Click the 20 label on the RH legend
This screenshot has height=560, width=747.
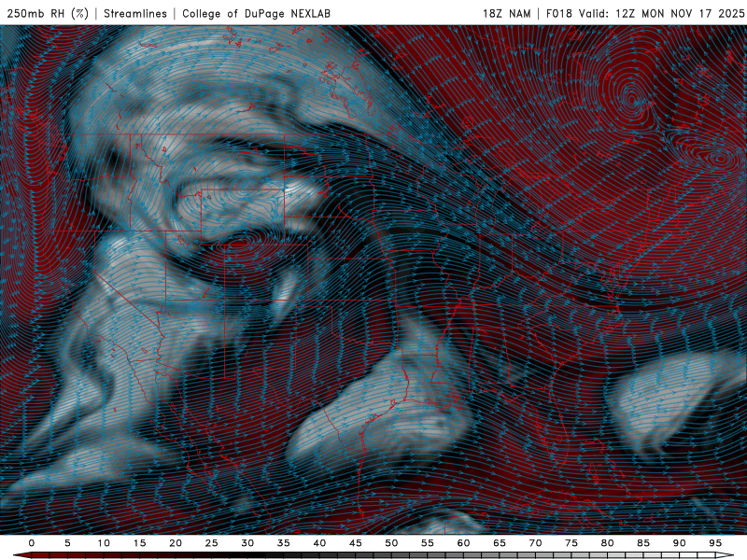point(176,543)
